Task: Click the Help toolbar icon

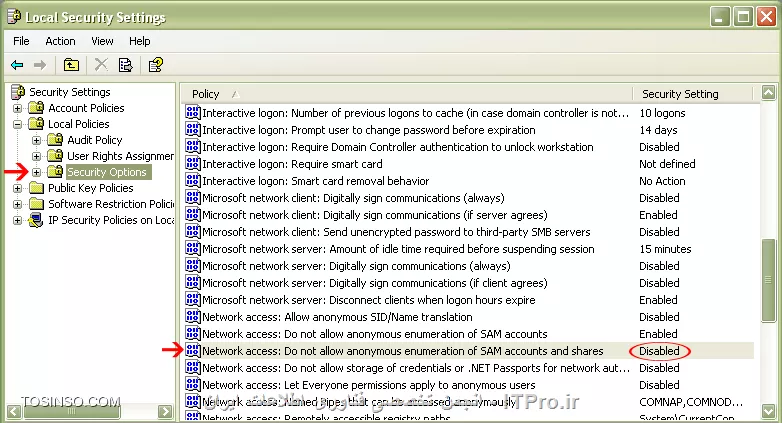Action: tap(156, 65)
